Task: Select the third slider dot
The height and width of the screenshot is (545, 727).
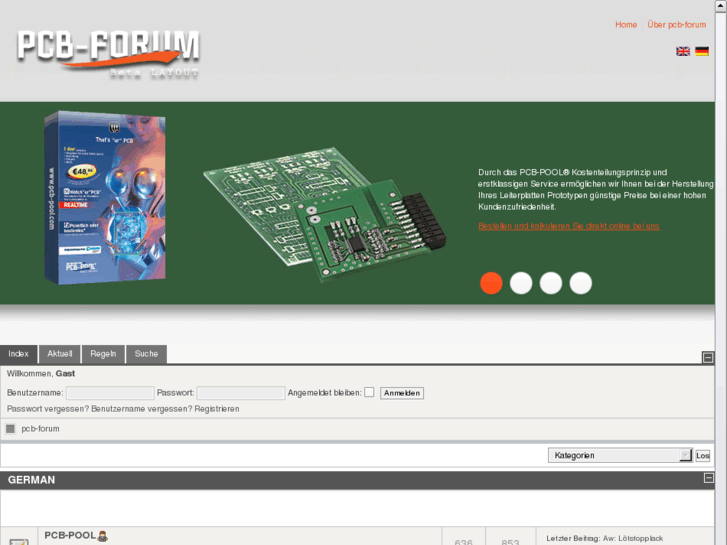Action: coord(551,283)
